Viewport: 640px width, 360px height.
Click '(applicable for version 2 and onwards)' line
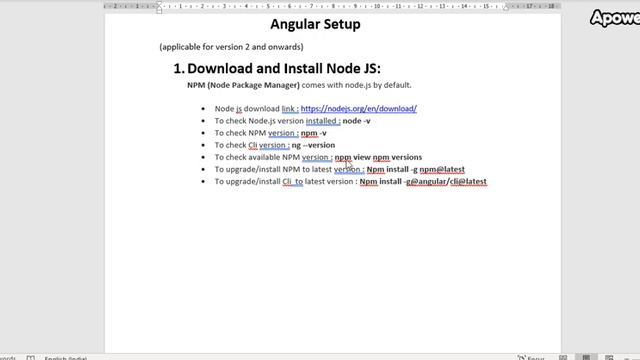[231, 47]
